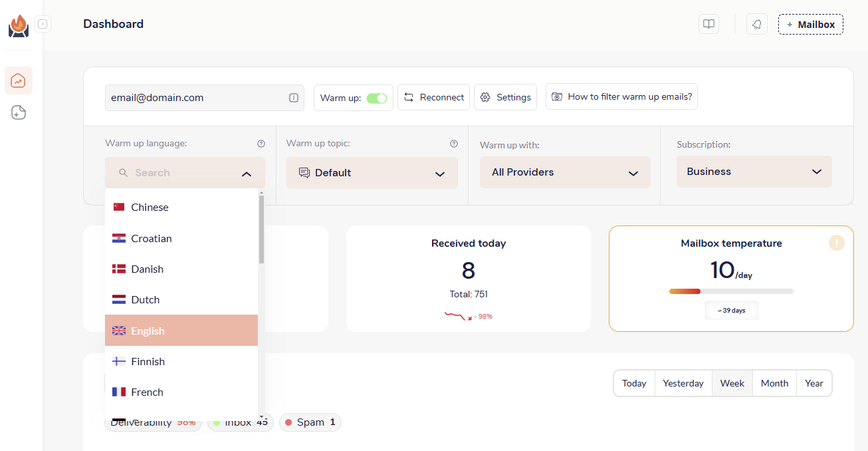Open the Warm up topic dropdown
868x451 pixels.
[x=372, y=173]
